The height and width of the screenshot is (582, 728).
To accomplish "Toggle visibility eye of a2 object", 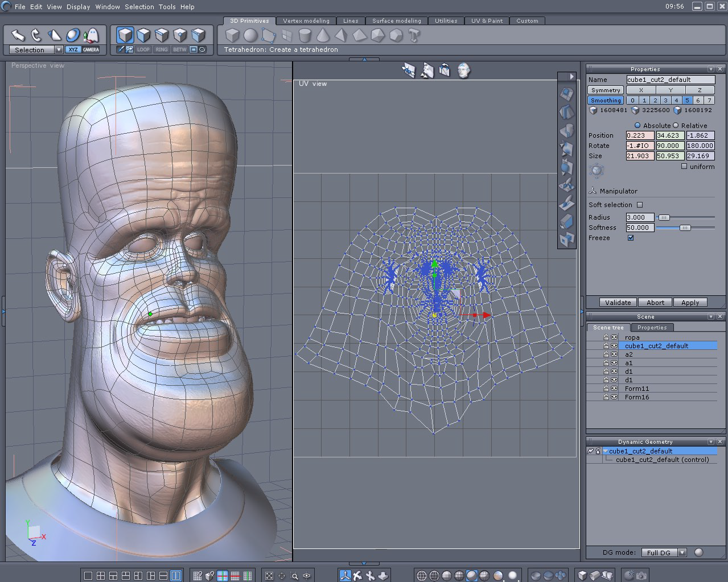I will pyautogui.click(x=614, y=354).
